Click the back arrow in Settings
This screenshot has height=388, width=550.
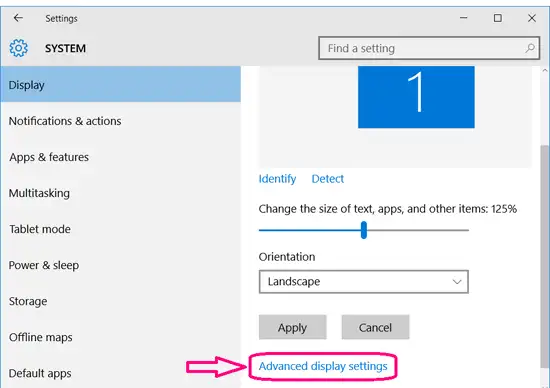click(x=18, y=18)
